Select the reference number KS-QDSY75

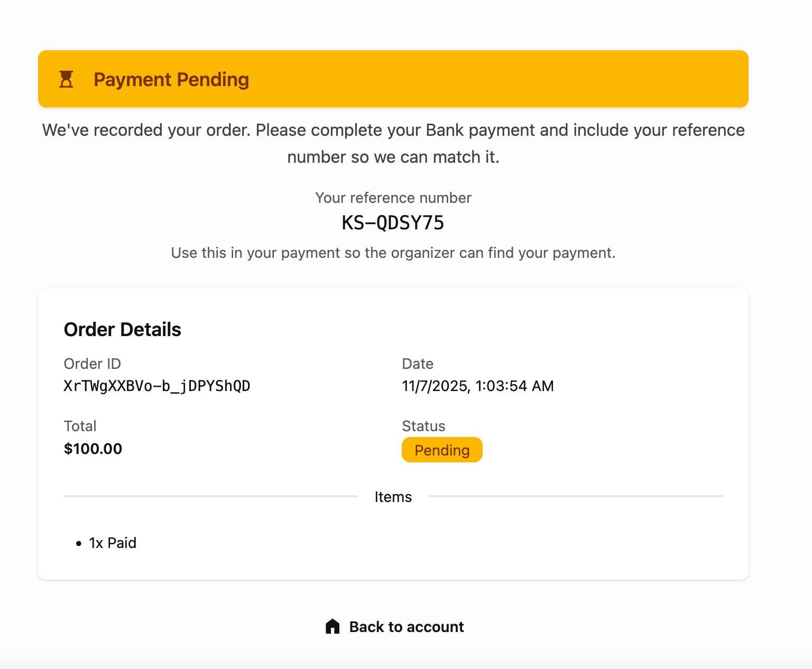tap(393, 223)
